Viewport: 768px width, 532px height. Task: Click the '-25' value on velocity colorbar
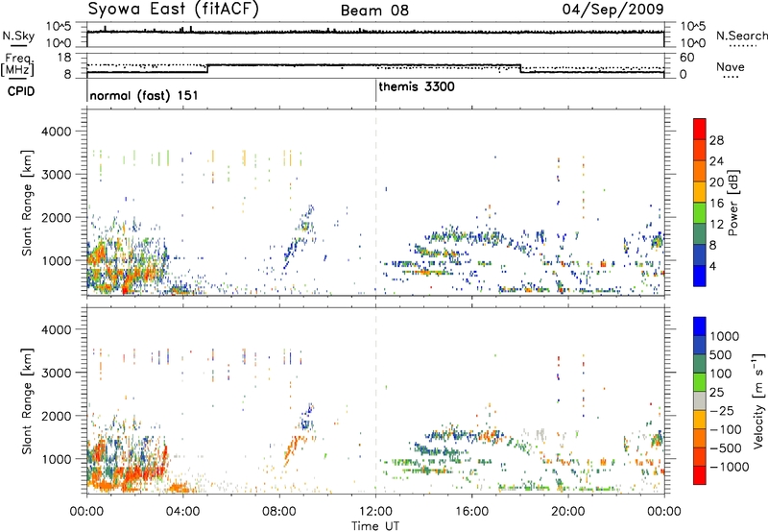point(725,411)
